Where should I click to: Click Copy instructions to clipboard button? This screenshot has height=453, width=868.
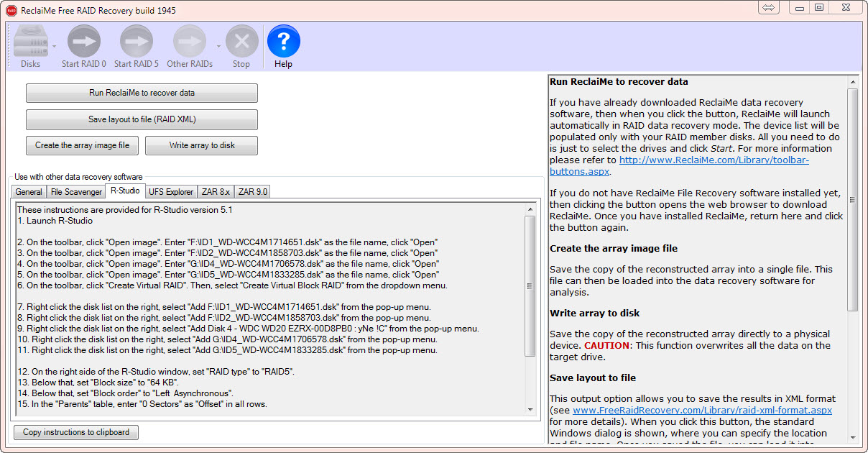(x=76, y=432)
